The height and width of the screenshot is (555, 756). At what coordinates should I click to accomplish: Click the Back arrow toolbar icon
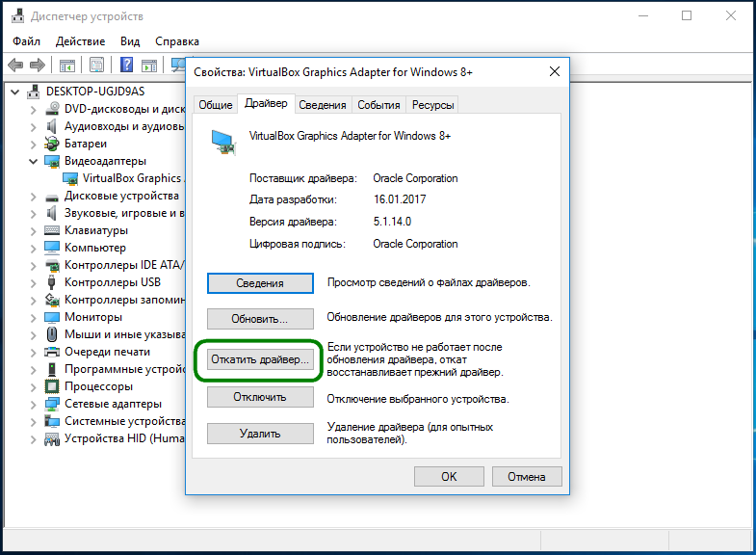(15, 65)
